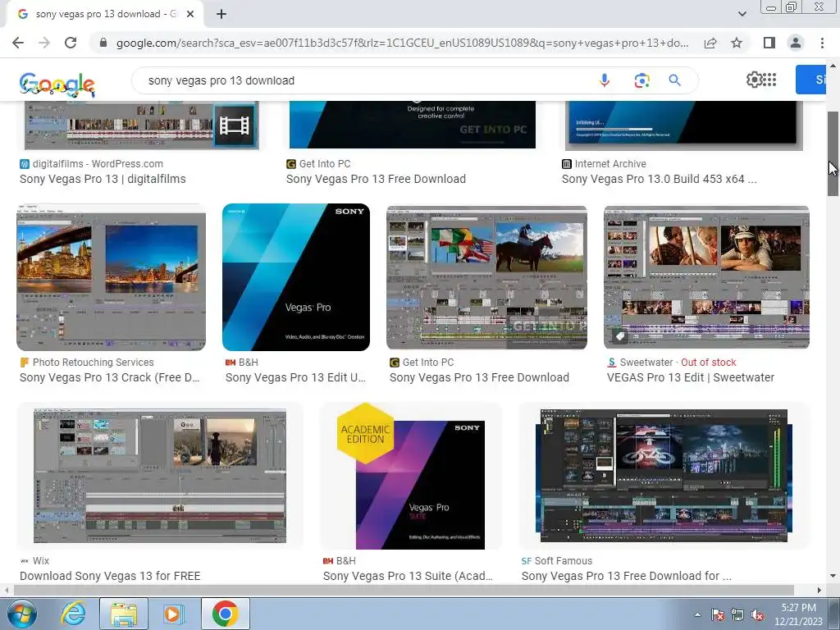Viewport: 840px width, 630px height.
Task: Open tab search dropdown arrow
Action: 742,14
